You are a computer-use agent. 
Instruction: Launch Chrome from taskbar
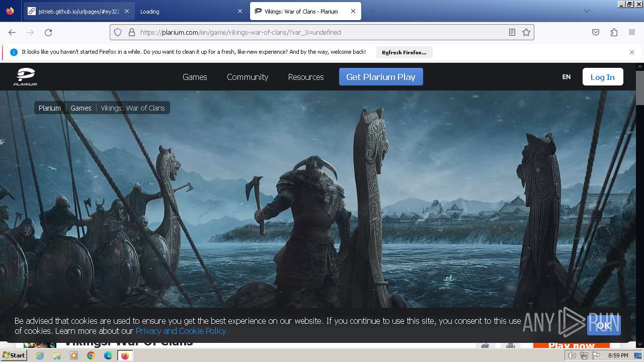click(x=91, y=355)
